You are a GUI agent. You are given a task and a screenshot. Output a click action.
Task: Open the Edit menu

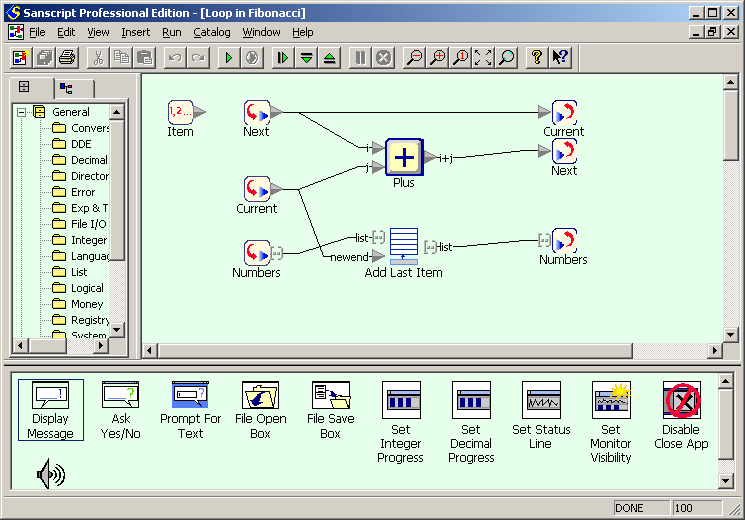(66, 32)
